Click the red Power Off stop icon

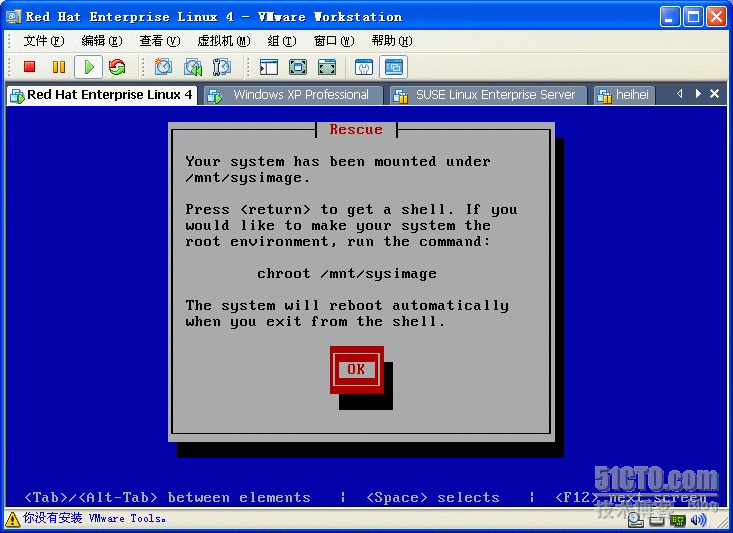click(30, 67)
